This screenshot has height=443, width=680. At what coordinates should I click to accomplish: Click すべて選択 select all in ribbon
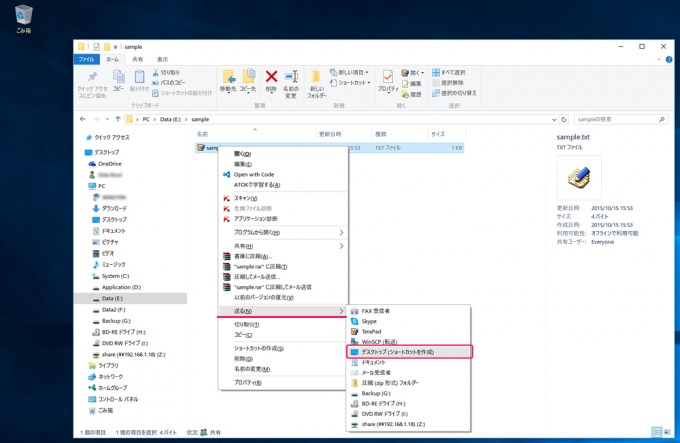click(x=449, y=72)
